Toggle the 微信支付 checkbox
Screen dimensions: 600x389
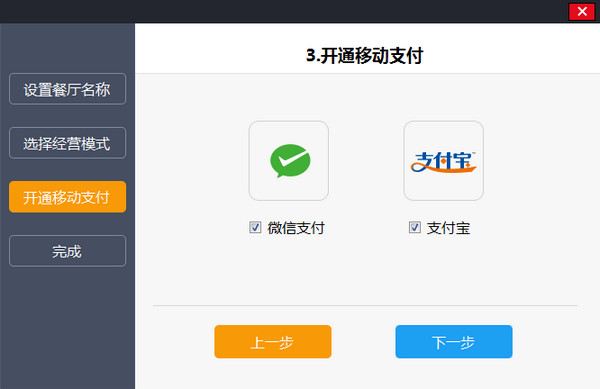255,227
